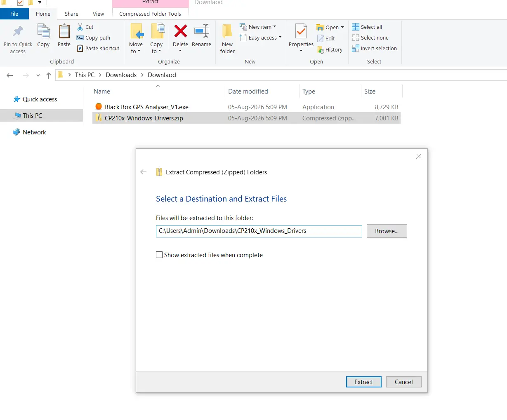The width and height of the screenshot is (507, 420).
Task: Go back in Explorer navigation
Action: tap(10, 75)
